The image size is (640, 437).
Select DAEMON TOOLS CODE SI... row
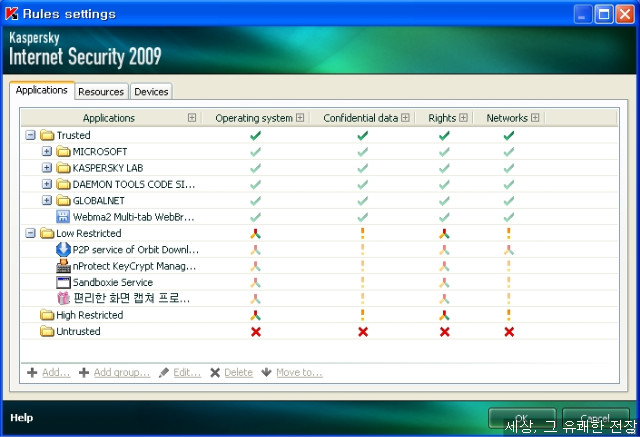tap(319, 184)
